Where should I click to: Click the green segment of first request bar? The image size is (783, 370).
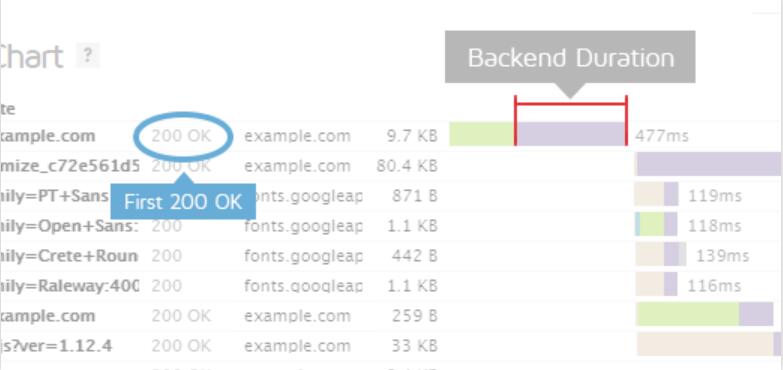coord(482,134)
